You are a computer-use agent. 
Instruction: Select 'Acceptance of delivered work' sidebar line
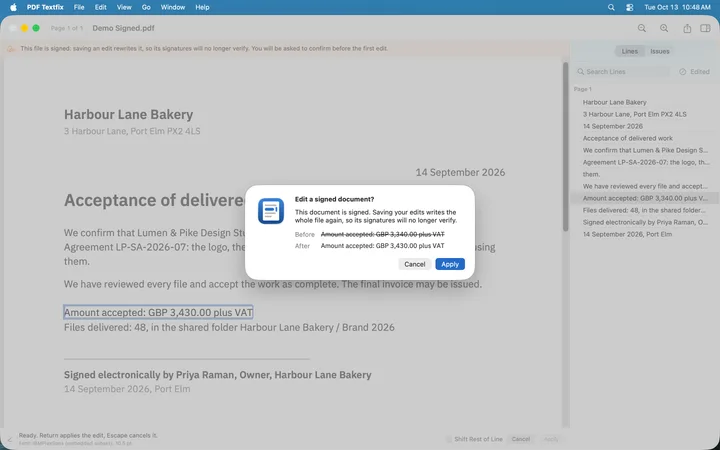point(628,138)
